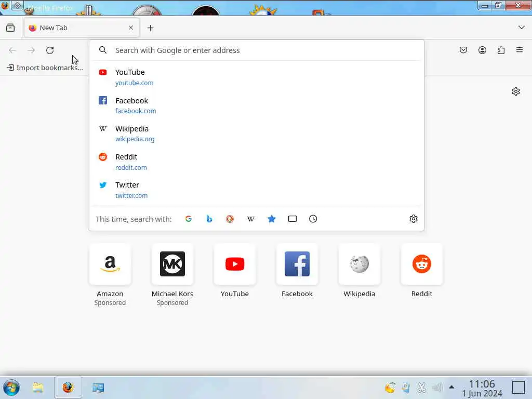The width and height of the screenshot is (532, 399).
Task: Click the Firefox taskbar button
Action: [x=68, y=388]
